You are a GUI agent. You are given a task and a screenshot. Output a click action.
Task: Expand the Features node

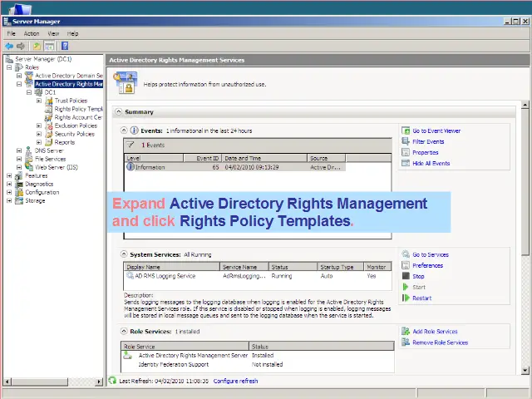coord(9,175)
